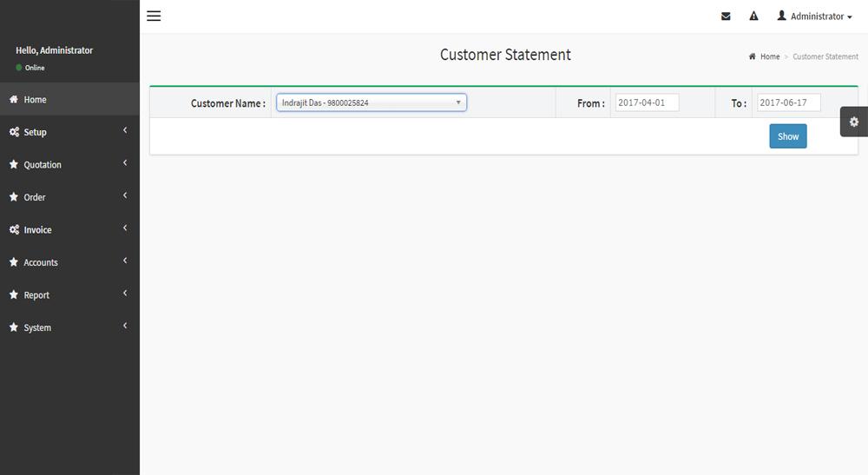Expand the Quotation menu chevron
This screenshot has height=475, width=868.
pyautogui.click(x=125, y=162)
